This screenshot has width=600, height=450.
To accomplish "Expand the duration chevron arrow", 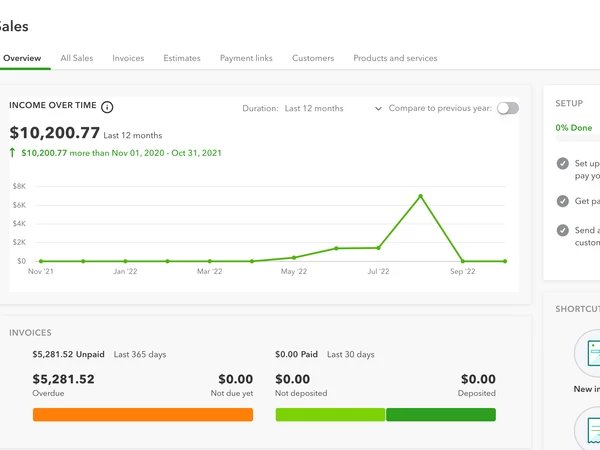I will click(x=378, y=108).
